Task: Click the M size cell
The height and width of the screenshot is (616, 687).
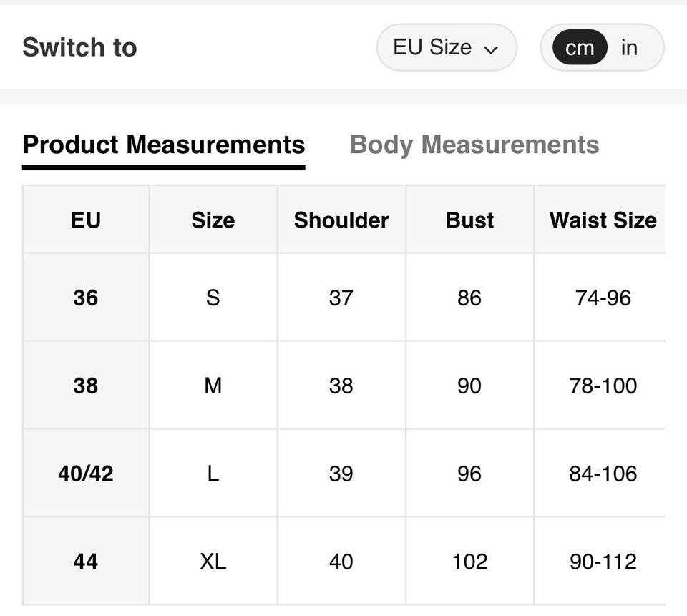Action: [x=213, y=386]
